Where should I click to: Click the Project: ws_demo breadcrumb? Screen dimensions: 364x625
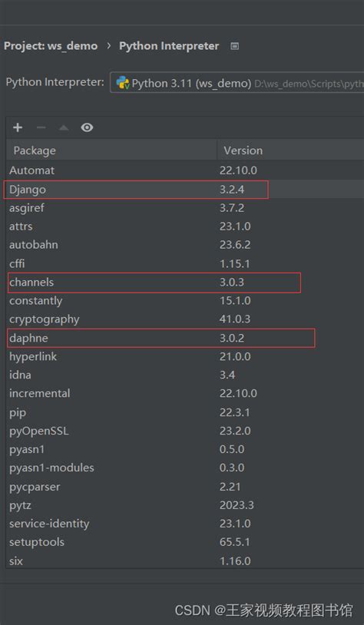51,46
